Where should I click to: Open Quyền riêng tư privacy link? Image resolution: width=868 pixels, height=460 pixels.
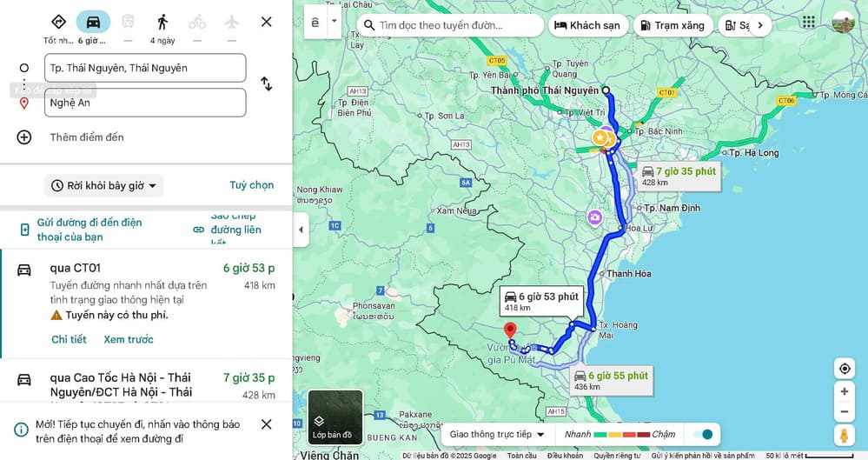pyautogui.click(x=617, y=456)
